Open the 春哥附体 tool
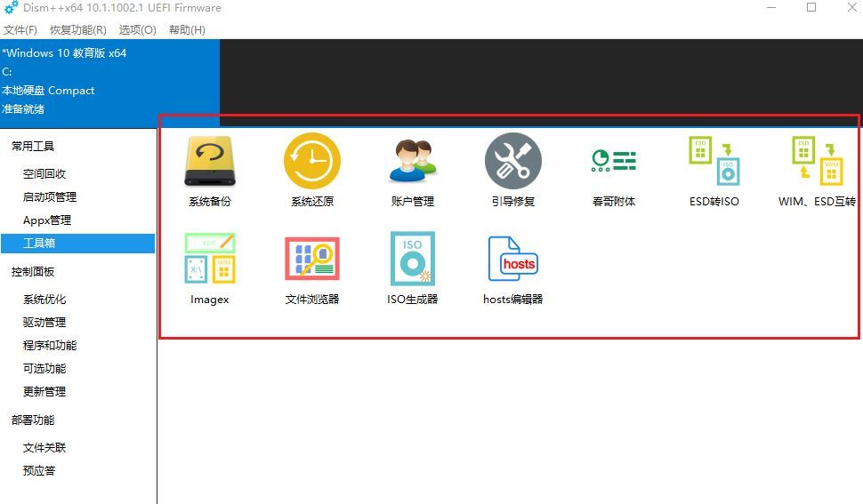This screenshot has height=504, width=863. pos(614,176)
